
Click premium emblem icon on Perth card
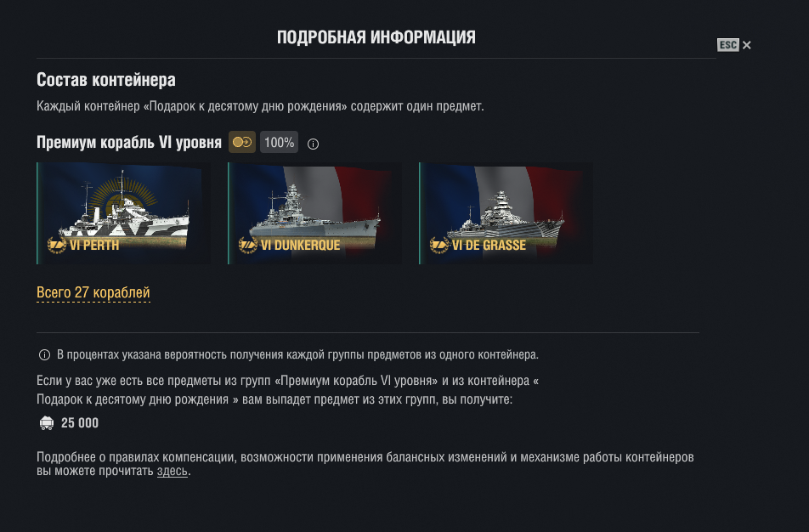[57, 245]
